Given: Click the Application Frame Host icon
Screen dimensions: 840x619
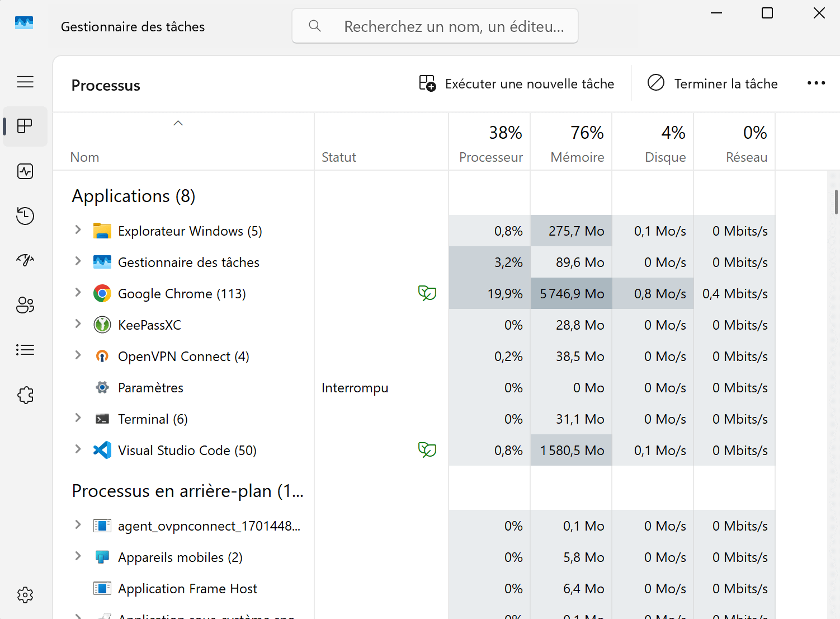Looking at the screenshot, I should (x=102, y=588).
